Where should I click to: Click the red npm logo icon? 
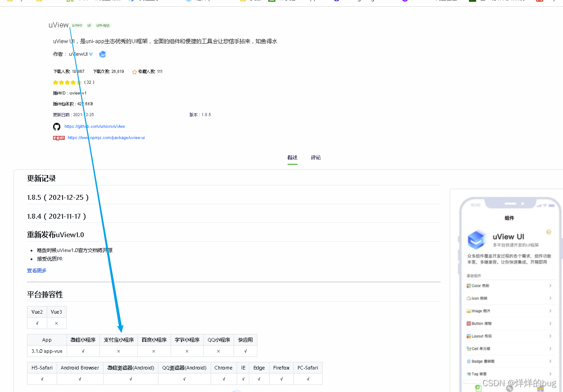click(x=59, y=138)
